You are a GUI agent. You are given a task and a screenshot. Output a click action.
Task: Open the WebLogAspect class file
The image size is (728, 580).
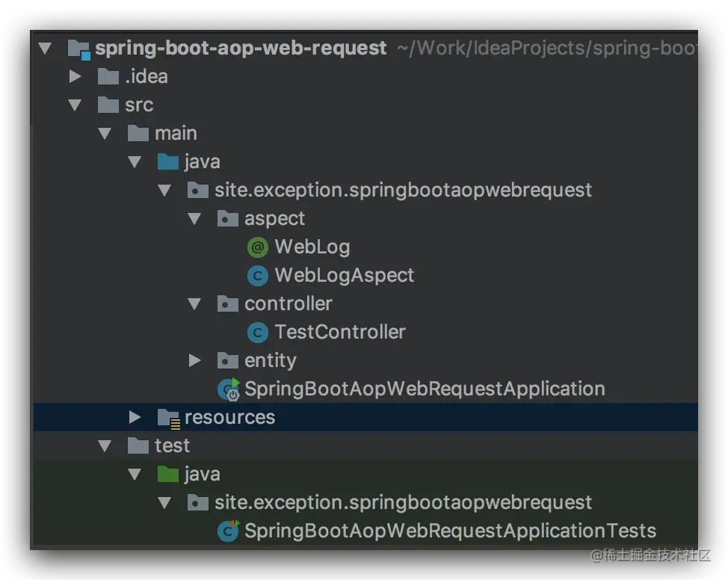click(344, 275)
